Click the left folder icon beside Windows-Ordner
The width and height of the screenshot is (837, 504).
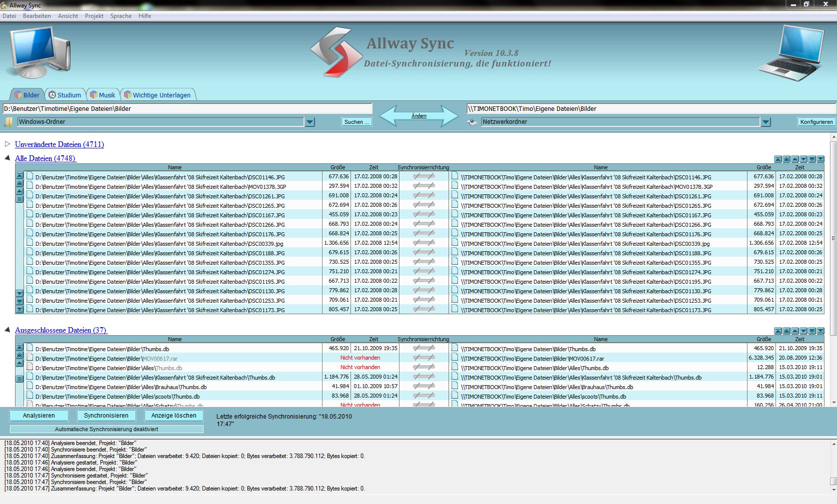(x=8, y=122)
